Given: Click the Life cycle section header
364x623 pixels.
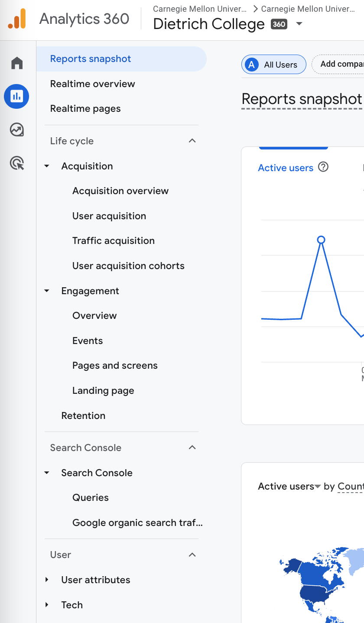Looking at the screenshot, I should (x=72, y=141).
